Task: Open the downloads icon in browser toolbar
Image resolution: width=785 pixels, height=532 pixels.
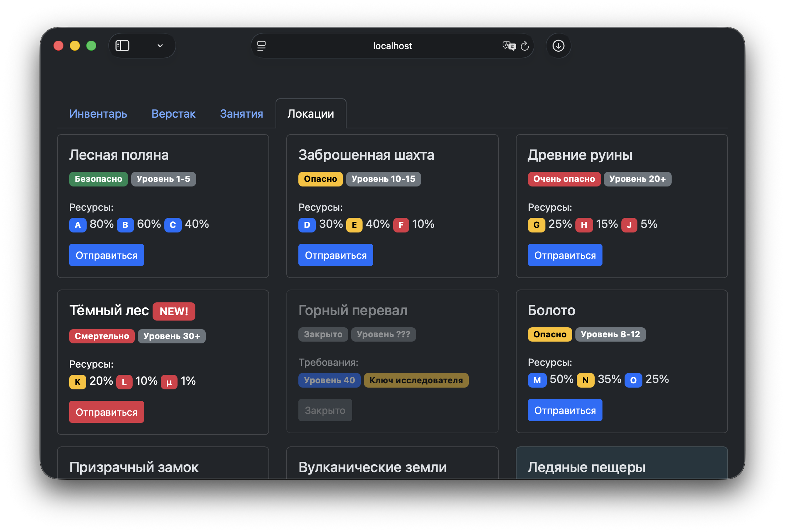Action: [x=558, y=46]
